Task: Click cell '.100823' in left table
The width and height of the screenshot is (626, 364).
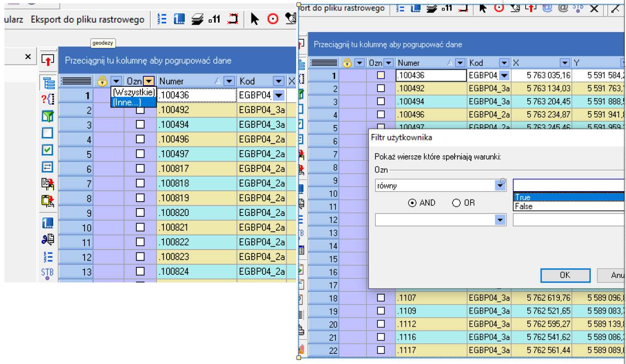Action: pos(197,257)
